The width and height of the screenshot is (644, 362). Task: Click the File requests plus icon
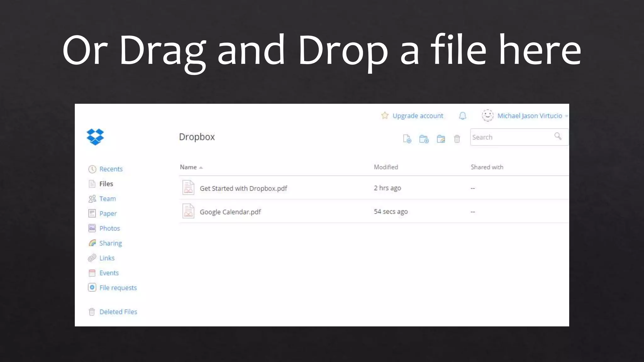(x=92, y=288)
